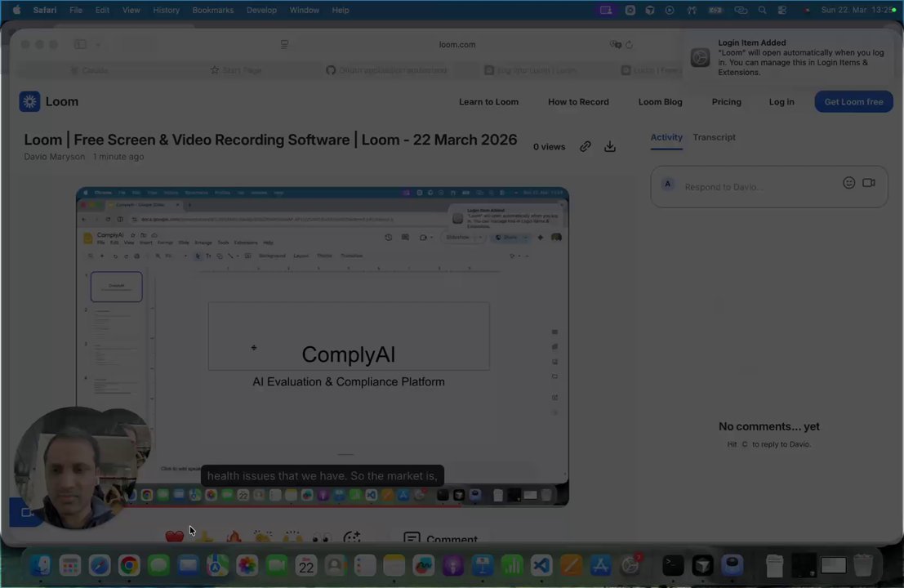This screenshot has width=904, height=588.
Task: Open How to Record link
Action: coord(578,101)
